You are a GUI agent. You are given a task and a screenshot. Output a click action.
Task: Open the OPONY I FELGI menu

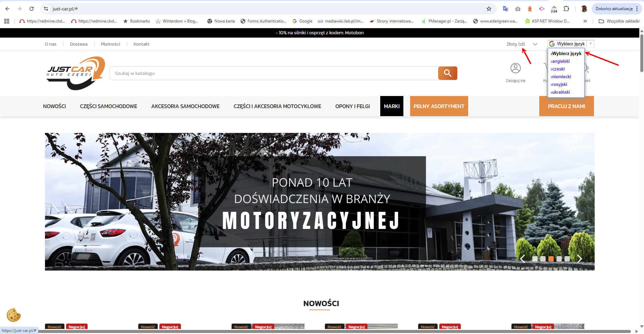coord(352,106)
